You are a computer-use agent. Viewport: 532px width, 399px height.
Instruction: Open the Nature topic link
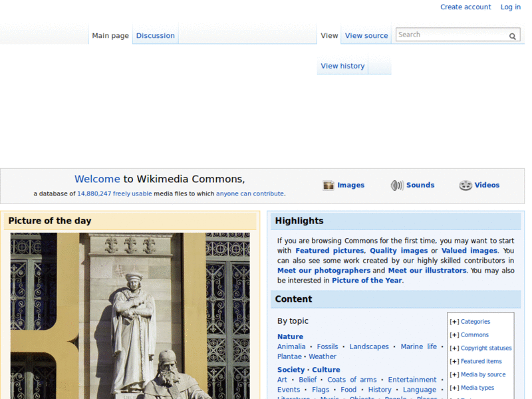point(290,336)
